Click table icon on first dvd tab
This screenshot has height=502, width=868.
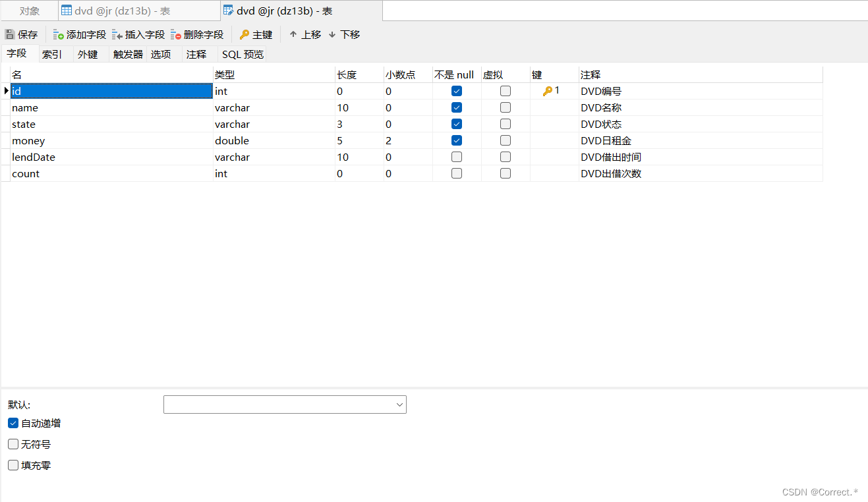[67, 11]
